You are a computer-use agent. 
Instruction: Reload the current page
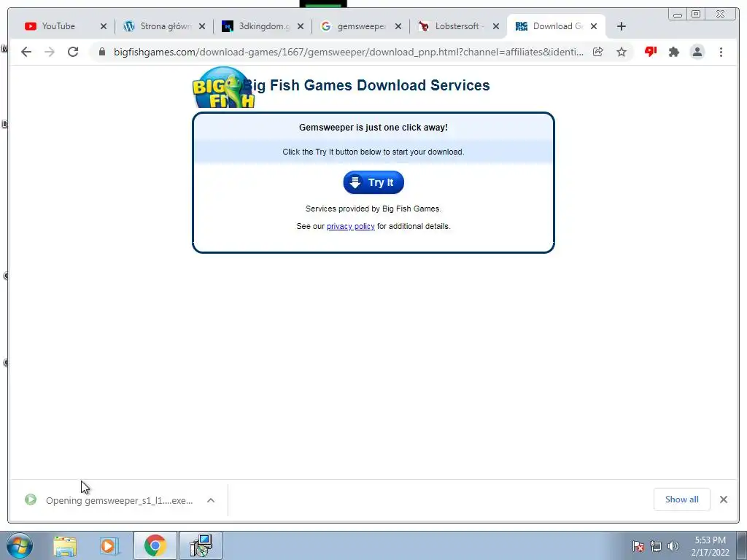pos(73,52)
